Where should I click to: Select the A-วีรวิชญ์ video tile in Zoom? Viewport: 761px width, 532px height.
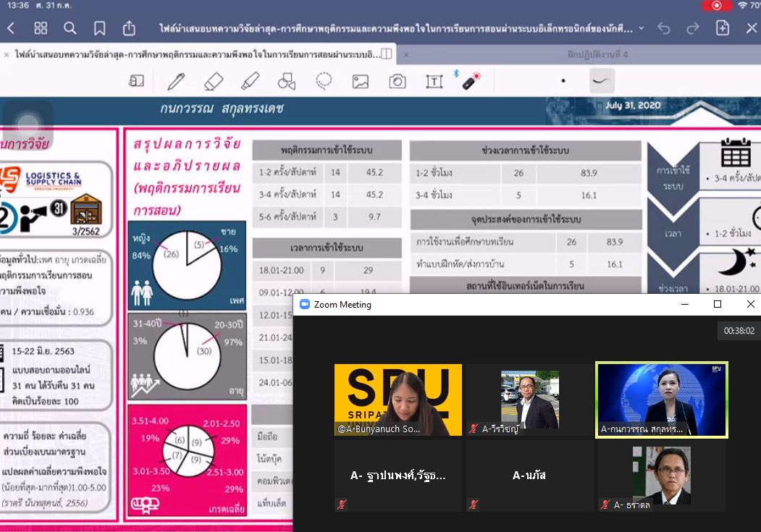(529, 400)
